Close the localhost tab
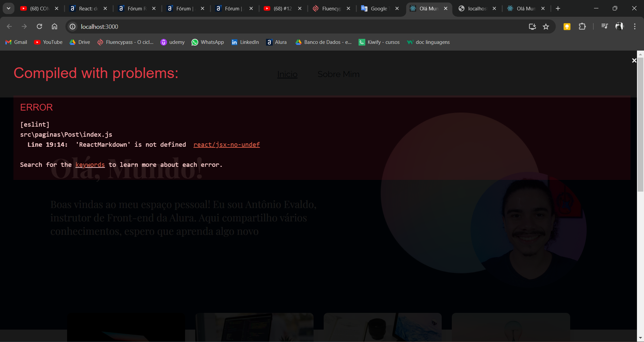 point(494,8)
